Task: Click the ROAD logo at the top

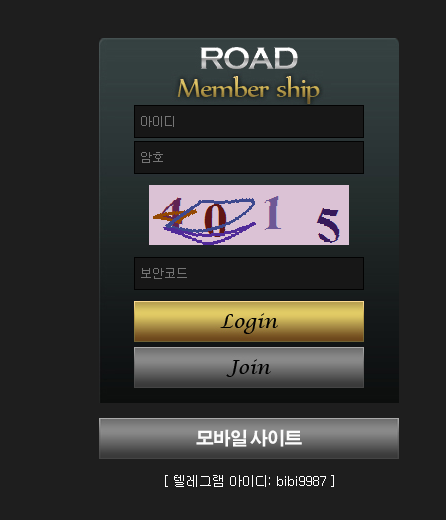Action: pos(249,58)
